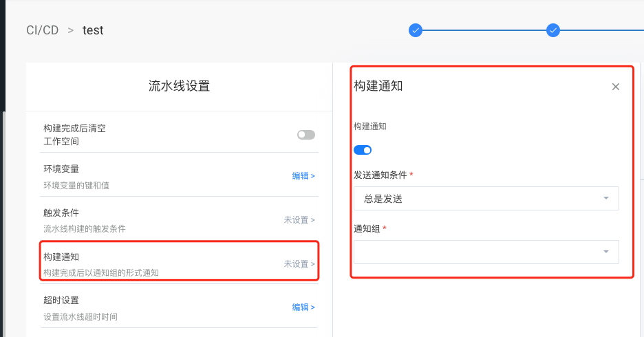Click the arrow icon in 通知组 selector

605,252
